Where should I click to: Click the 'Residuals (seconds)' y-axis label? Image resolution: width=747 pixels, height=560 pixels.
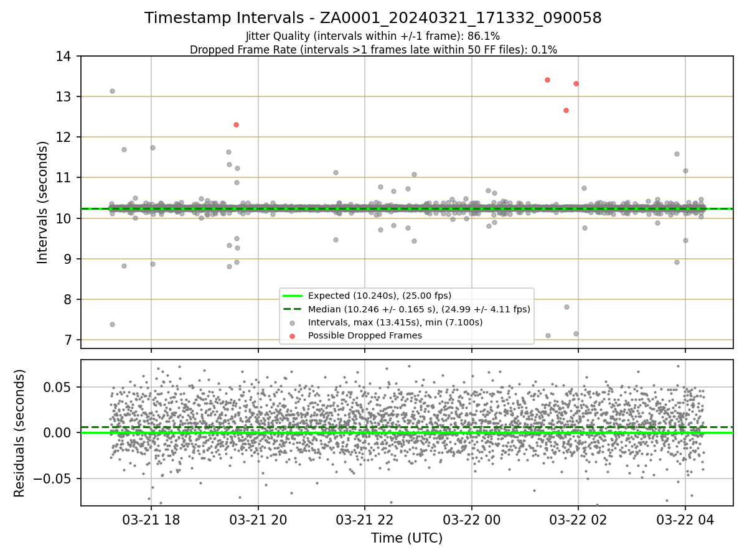[19, 433]
